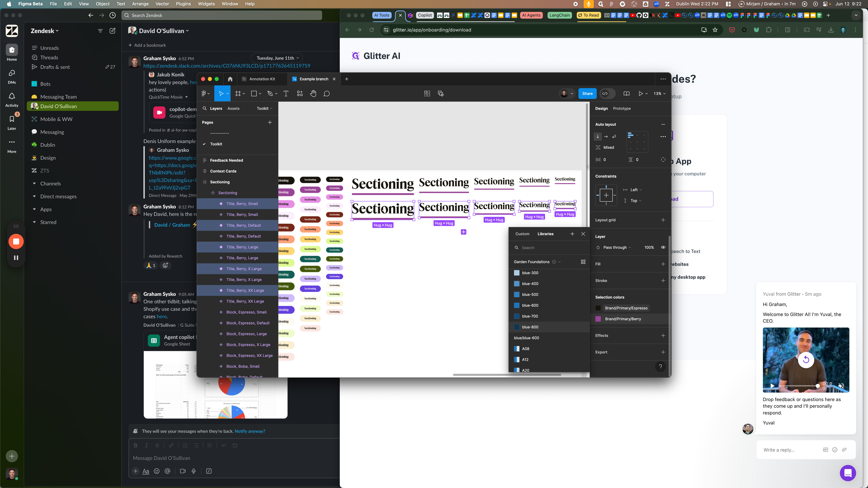This screenshot has height=488, width=868.
Task: Toggle bold formatting in Slack composer
Action: (135, 445)
